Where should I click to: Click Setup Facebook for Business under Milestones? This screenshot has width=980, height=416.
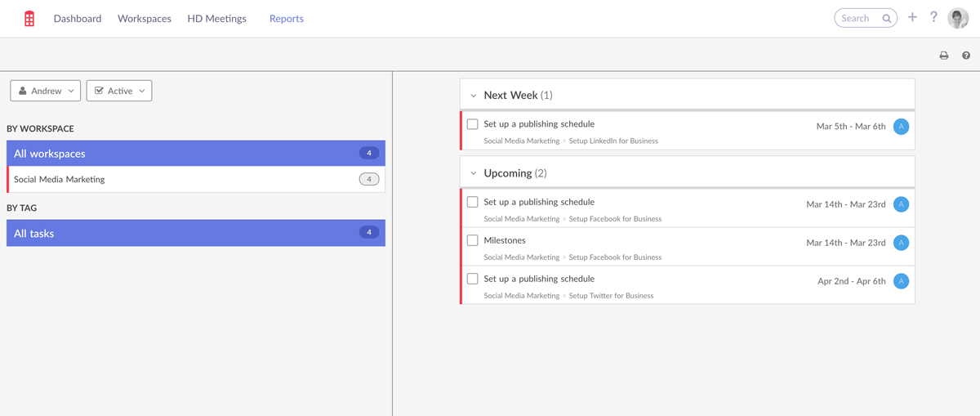615,257
